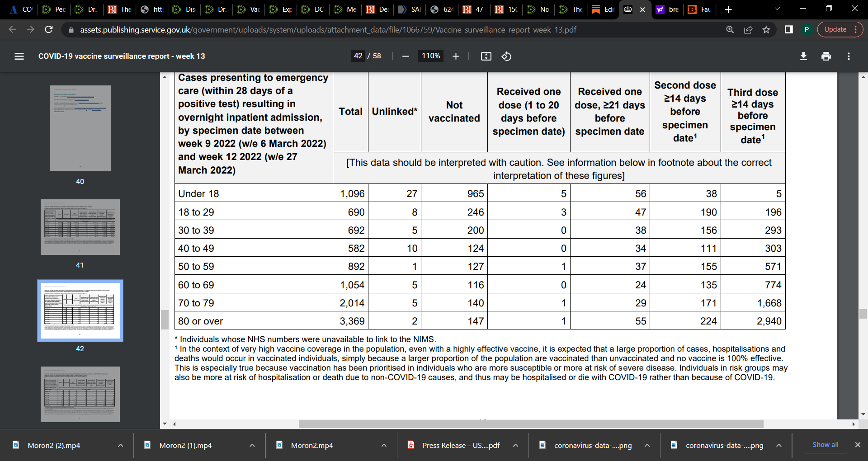Click the fit to page icon

[486, 56]
